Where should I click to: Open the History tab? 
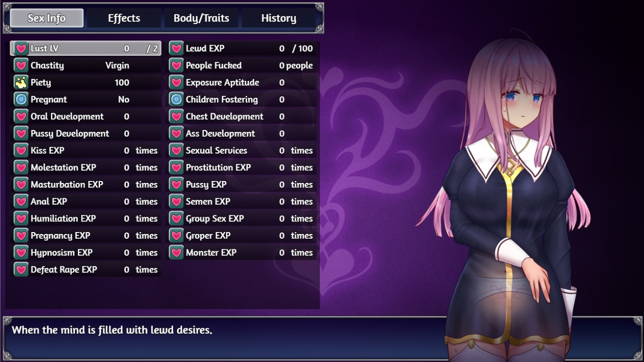coord(278,18)
